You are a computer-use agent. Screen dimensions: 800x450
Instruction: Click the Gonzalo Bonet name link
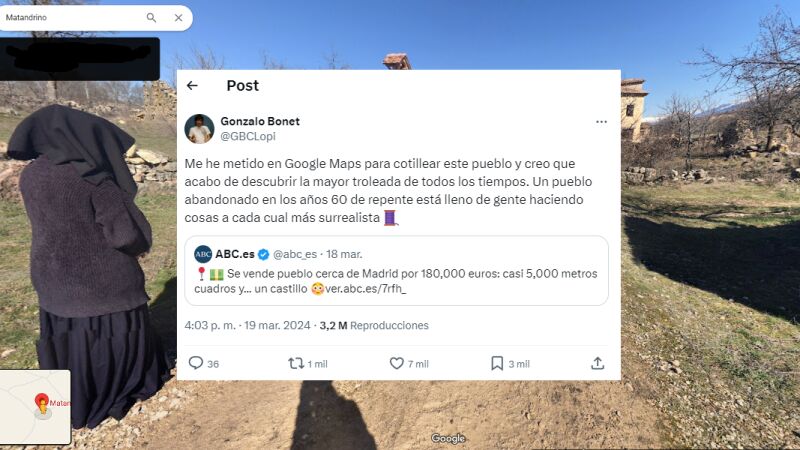click(260, 121)
